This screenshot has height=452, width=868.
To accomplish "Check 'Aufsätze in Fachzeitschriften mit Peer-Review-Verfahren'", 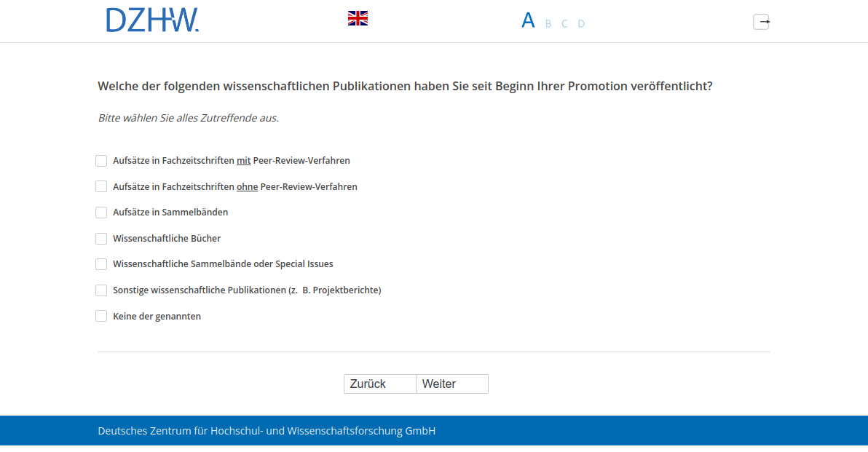I will pyautogui.click(x=101, y=161).
